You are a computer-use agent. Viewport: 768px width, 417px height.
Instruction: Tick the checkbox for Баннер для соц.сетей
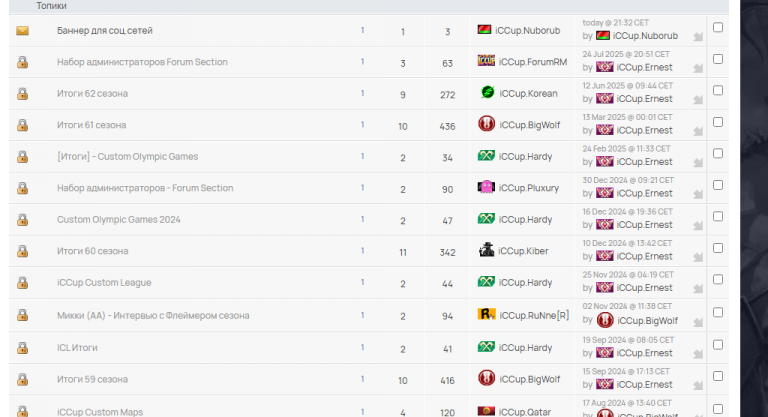(718, 27)
